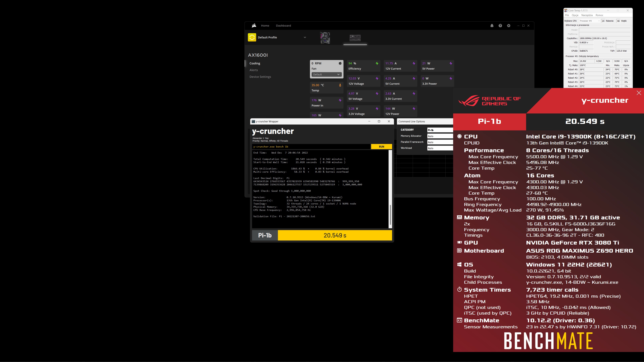The width and height of the screenshot is (644, 362).
Task: Click 'NVIDIA GeForce RTX 3080 Ti' in BenchMate
Action: coord(573,243)
